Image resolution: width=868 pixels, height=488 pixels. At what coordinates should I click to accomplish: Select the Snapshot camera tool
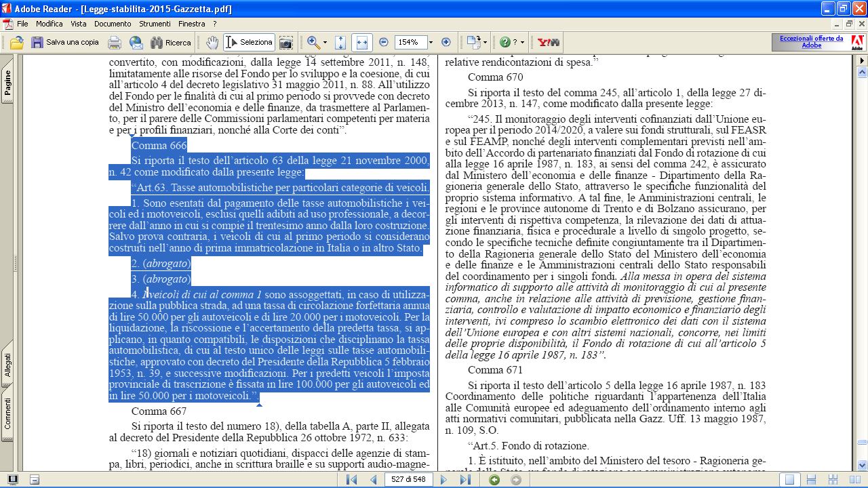pyautogui.click(x=286, y=42)
